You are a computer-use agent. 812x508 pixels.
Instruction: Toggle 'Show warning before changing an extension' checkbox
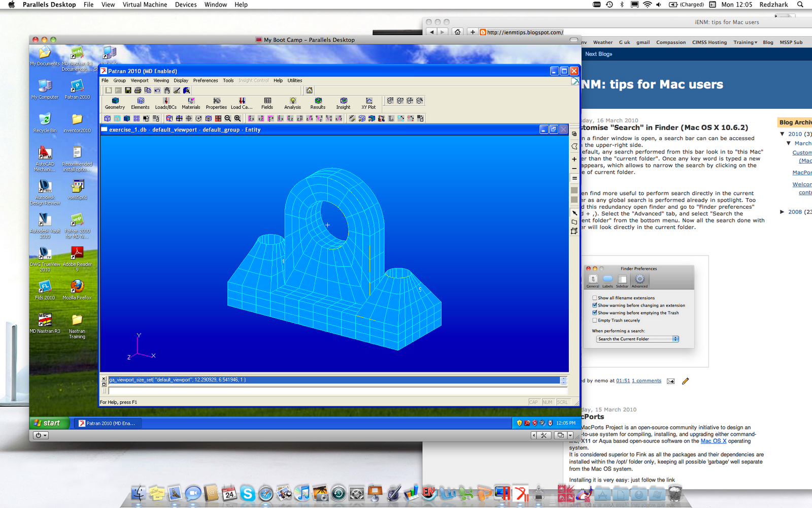(595, 305)
